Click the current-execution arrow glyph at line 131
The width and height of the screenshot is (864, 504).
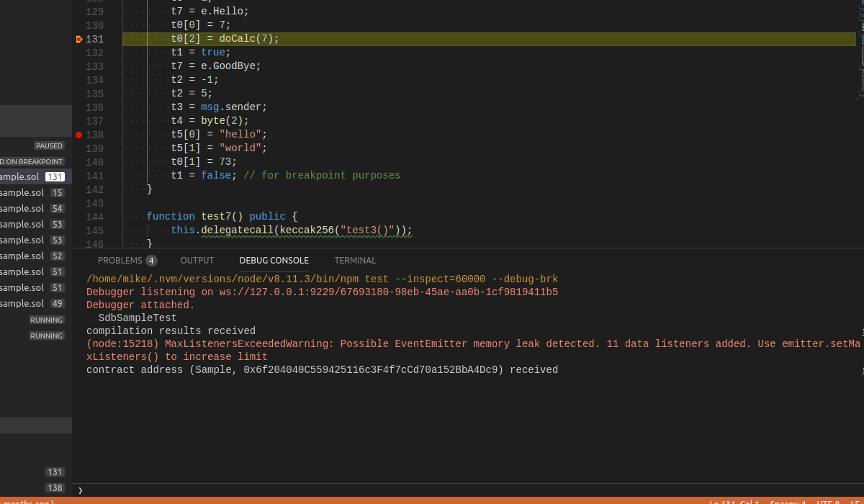[79, 39]
